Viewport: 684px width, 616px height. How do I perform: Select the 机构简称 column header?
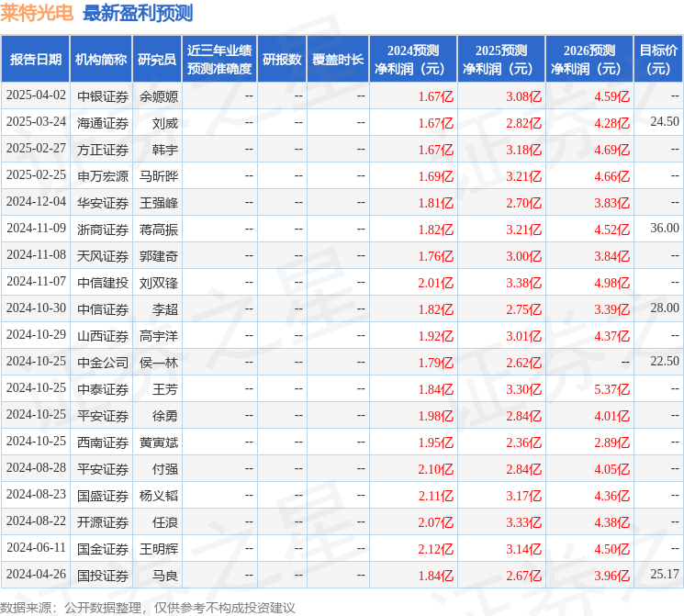pos(101,60)
